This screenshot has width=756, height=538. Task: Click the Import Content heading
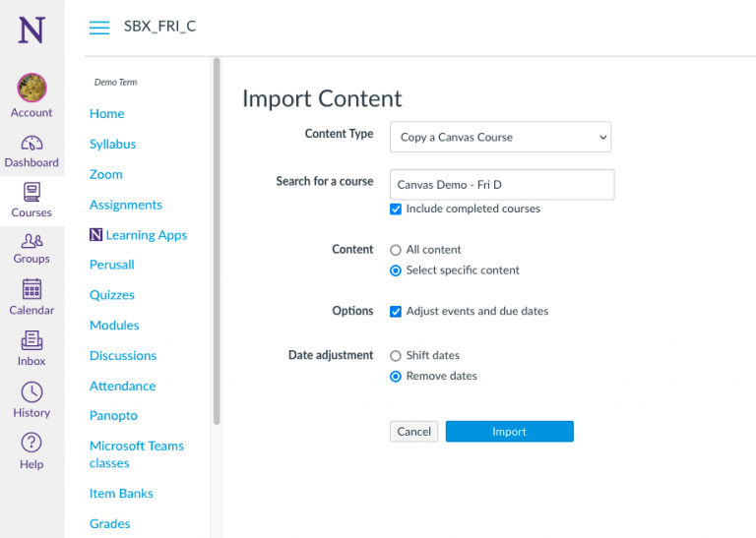(x=322, y=98)
